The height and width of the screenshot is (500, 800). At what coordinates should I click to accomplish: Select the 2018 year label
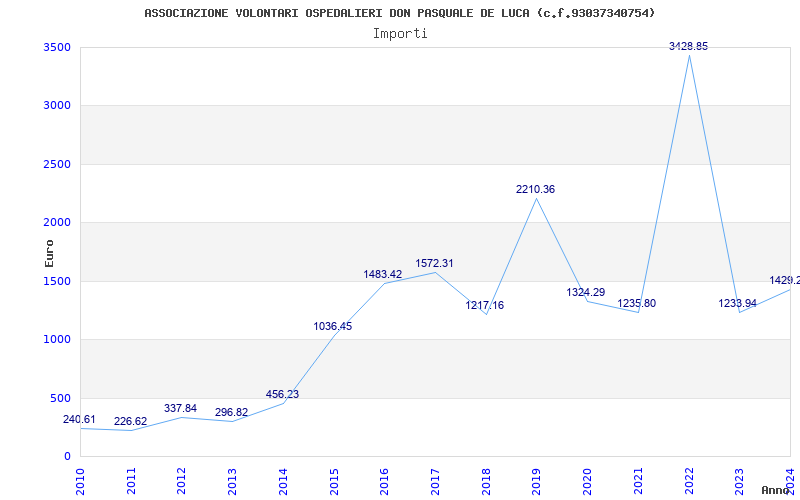486,481
